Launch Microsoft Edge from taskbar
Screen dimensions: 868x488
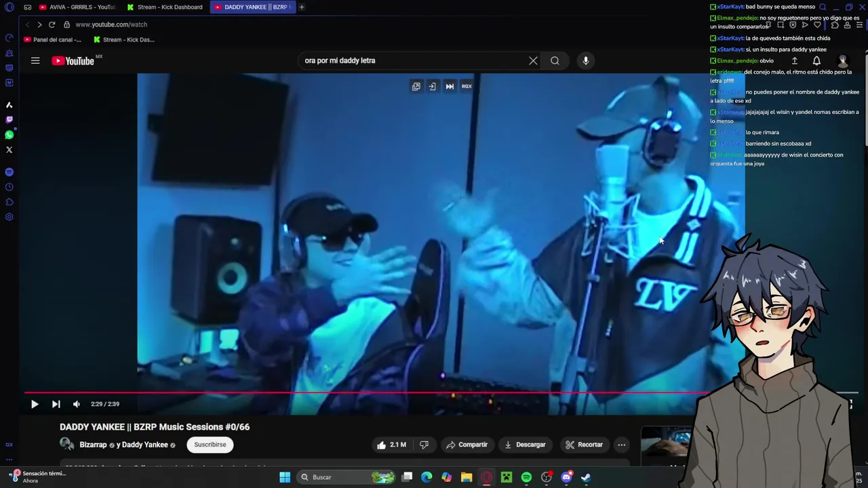[427, 477]
